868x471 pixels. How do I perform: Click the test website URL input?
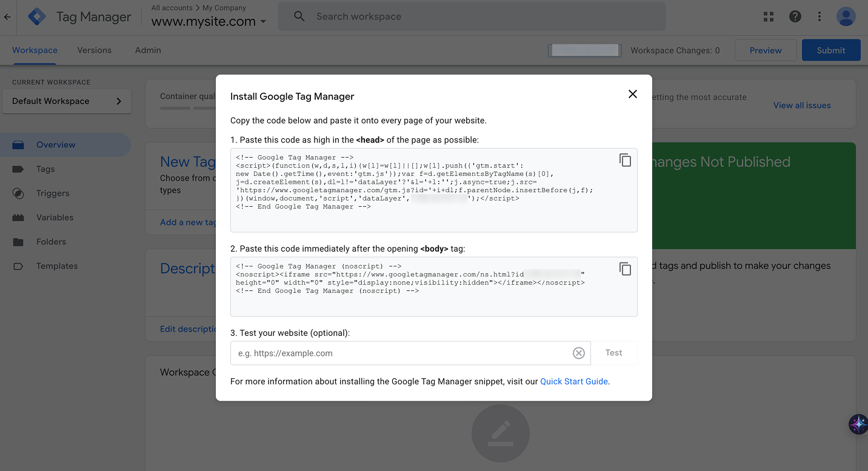coord(400,353)
